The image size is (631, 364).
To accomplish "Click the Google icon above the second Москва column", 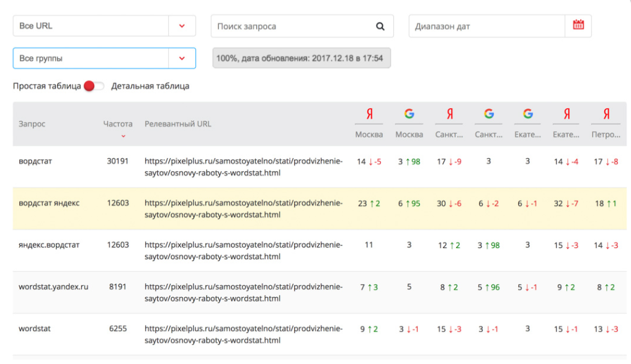I will [x=409, y=114].
